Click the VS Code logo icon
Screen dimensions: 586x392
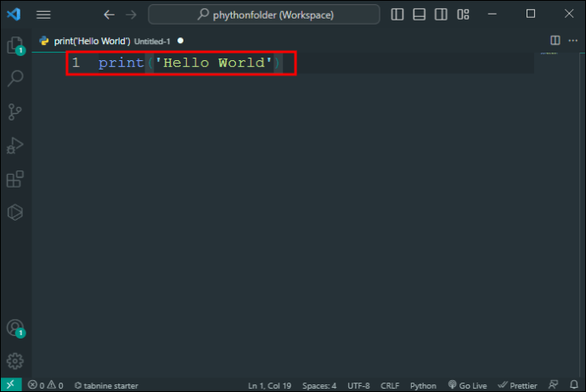pos(14,14)
